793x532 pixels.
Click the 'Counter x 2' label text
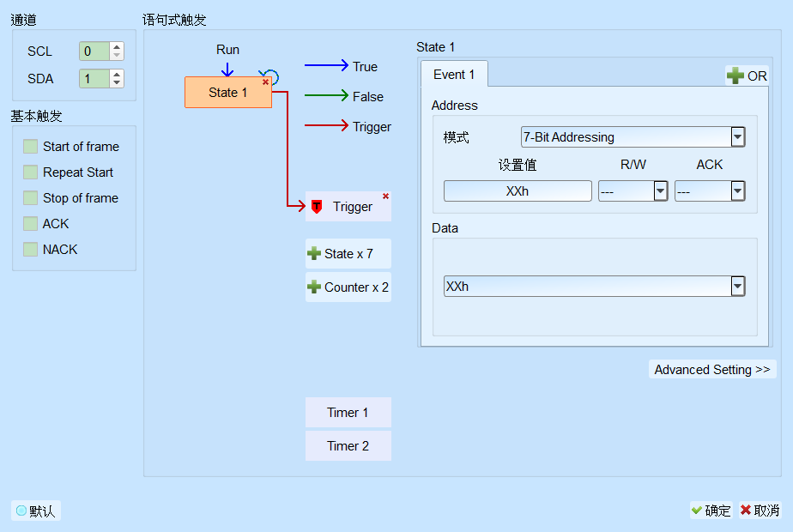point(356,287)
